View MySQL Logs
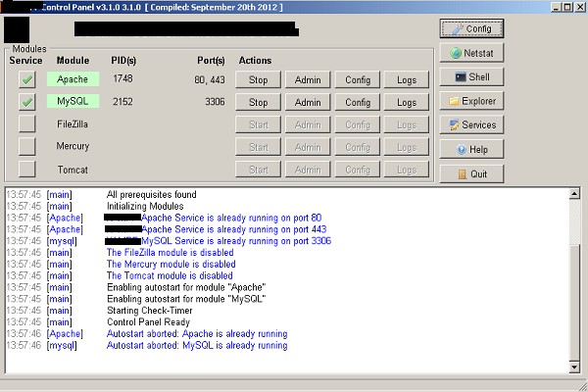Image resolution: width=588 pixels, height=392 pixels. pos(407,102)
